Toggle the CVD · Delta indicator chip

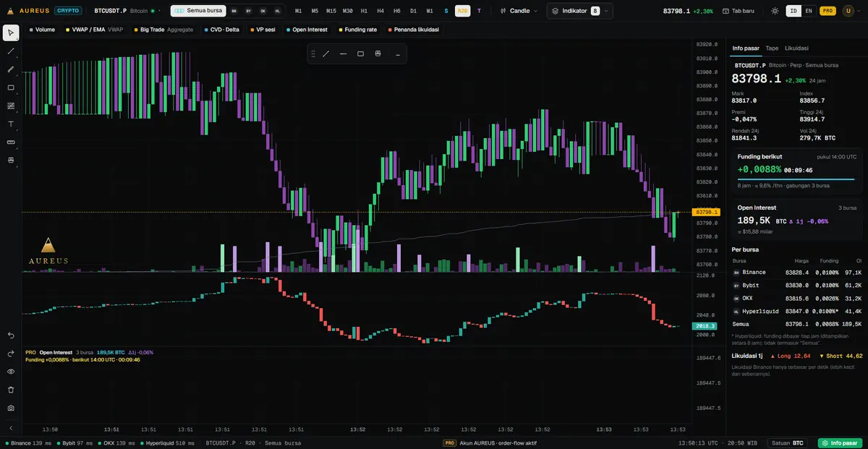[x=222, y=30]
